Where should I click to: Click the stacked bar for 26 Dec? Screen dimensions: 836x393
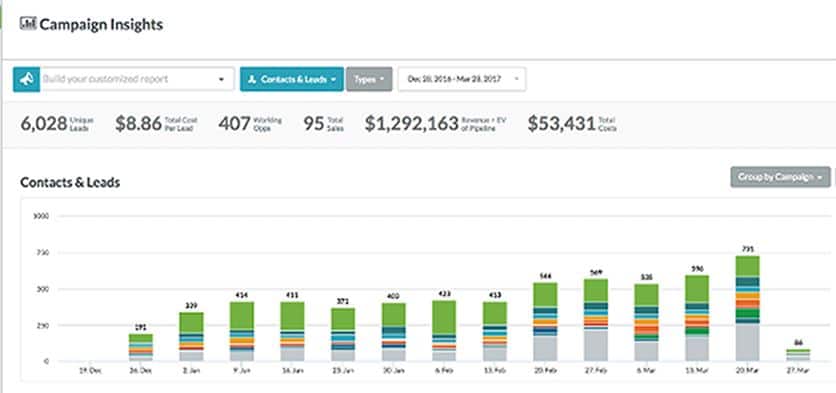[140, 348]
